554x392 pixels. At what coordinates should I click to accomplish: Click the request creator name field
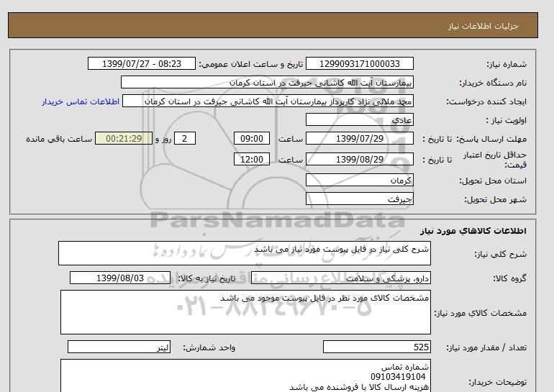[268, 101]
